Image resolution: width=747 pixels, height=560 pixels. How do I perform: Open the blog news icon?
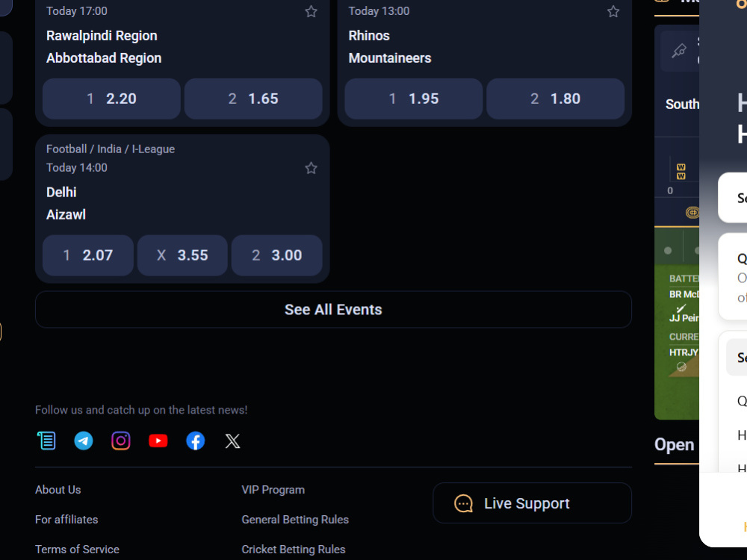[x=46, y=441]
